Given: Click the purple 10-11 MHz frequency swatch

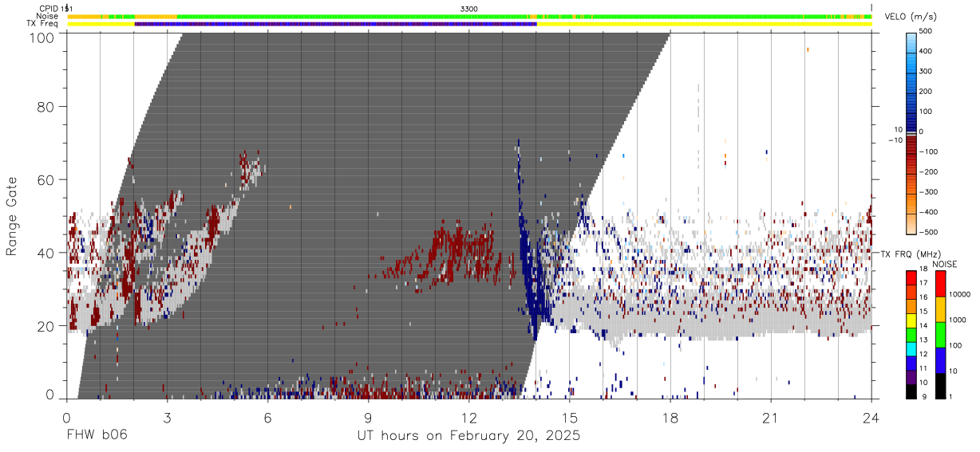Looking at the screenshot, I should [912, 377].
